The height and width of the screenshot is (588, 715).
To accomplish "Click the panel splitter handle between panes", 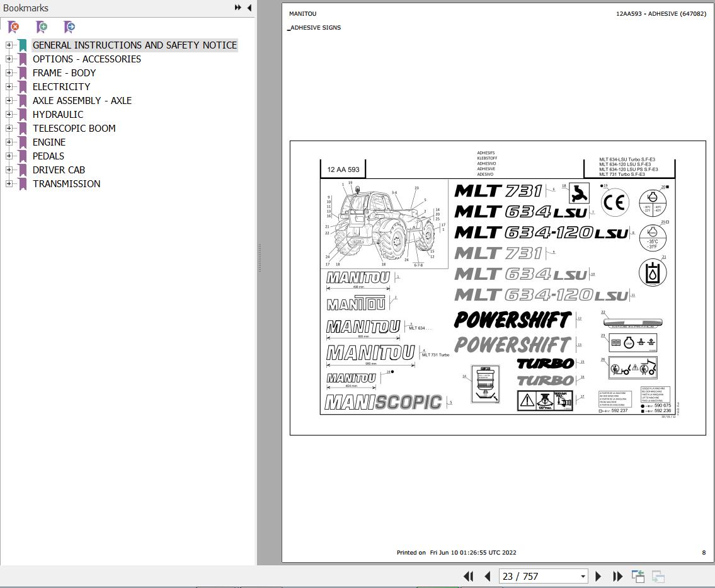I will 260,258.
